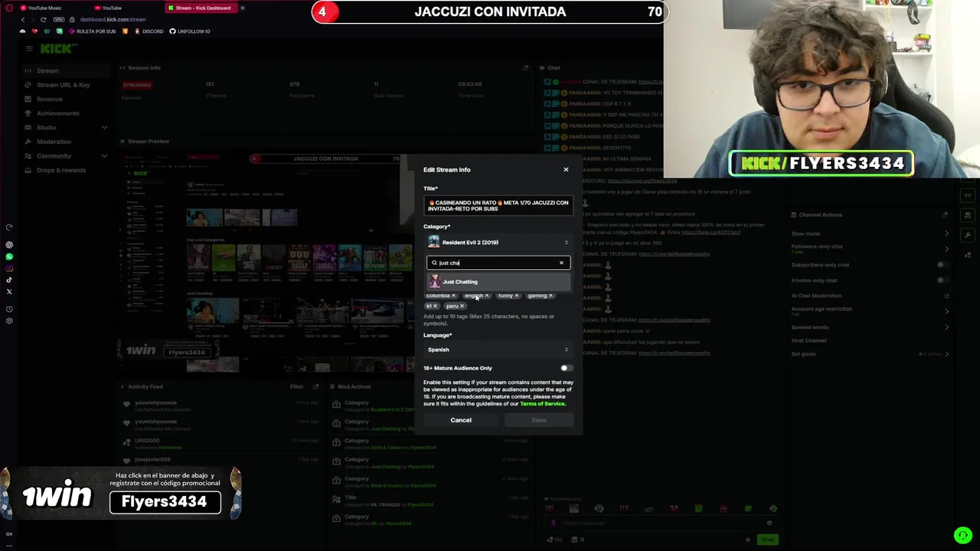Open the Spanish language dropdown

(x=498, y=350)
